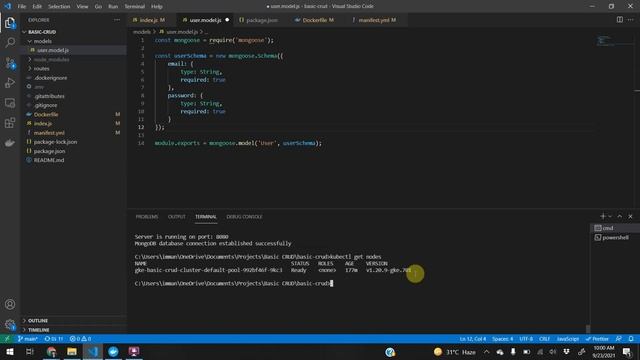Open README.md in the explorer
This screenshot has height=360, width=640.
73,160
